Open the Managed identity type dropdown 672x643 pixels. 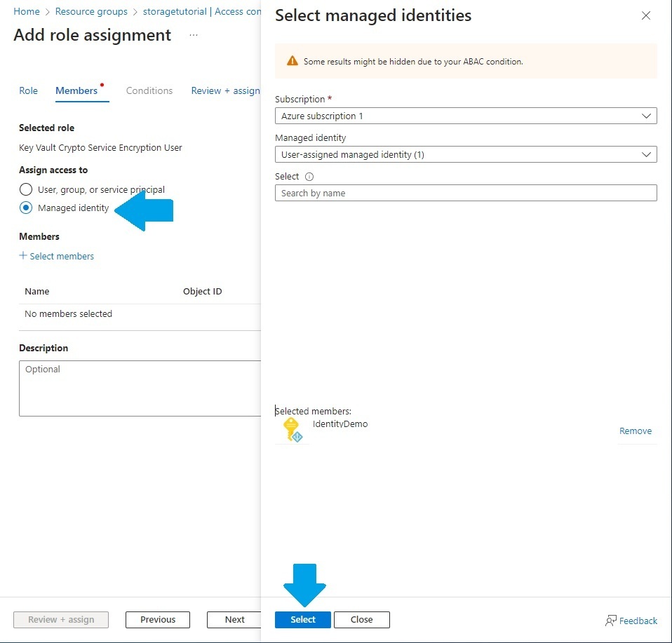466,154
